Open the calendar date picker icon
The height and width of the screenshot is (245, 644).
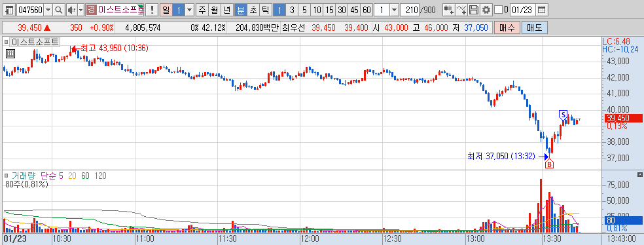coord(542,9)
